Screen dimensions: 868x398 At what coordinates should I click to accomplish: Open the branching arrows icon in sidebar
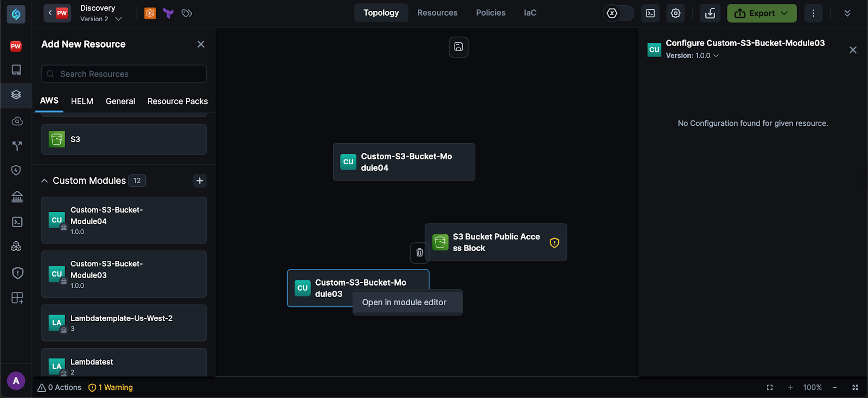[x=17, y=146]
